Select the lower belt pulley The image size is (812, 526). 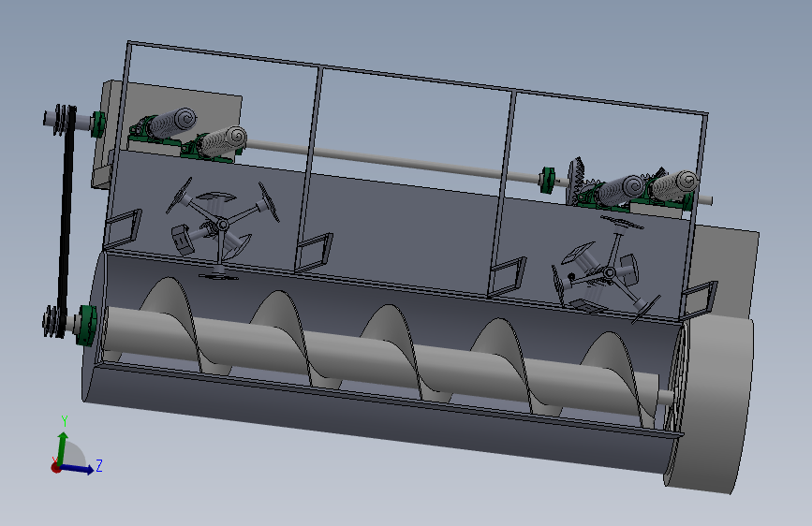coord(54,321)
